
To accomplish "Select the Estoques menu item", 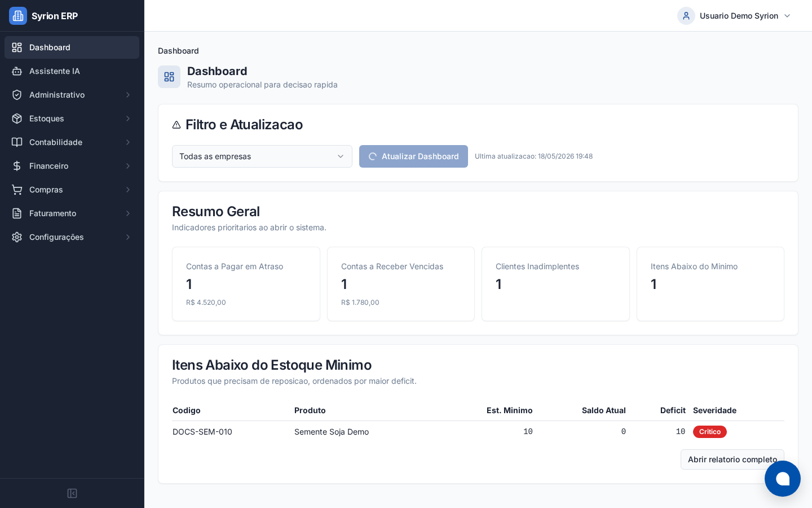I will [x=72, y=119].
